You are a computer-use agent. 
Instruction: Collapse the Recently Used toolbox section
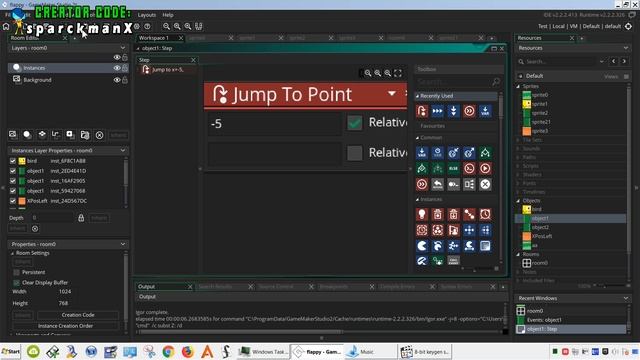tap(417, 96)
